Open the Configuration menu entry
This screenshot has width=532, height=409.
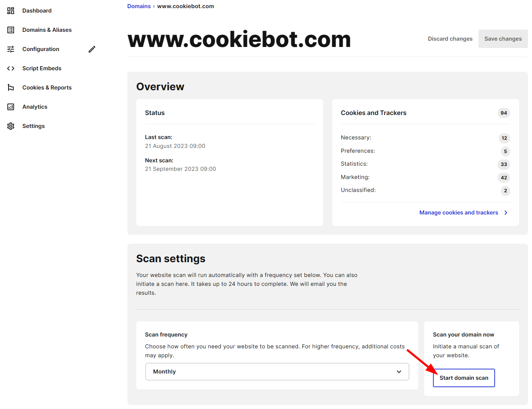41,49
